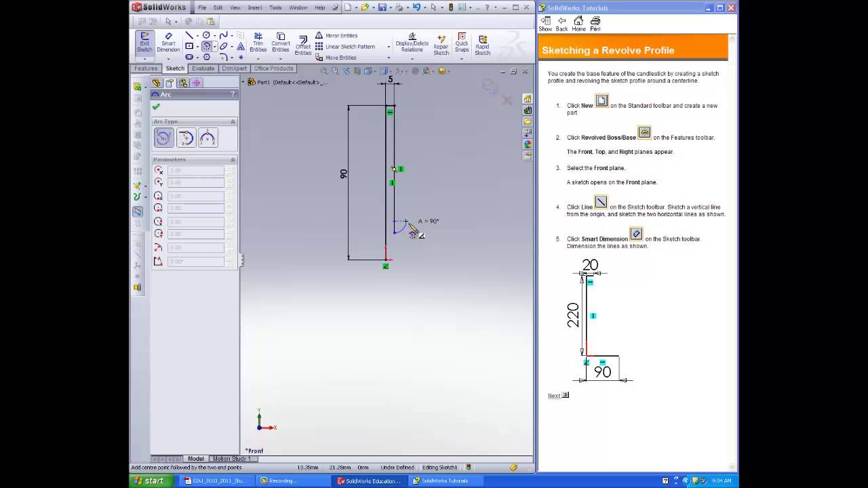
Task: Open the Edit menu
Action: click(x=218, y=7)
